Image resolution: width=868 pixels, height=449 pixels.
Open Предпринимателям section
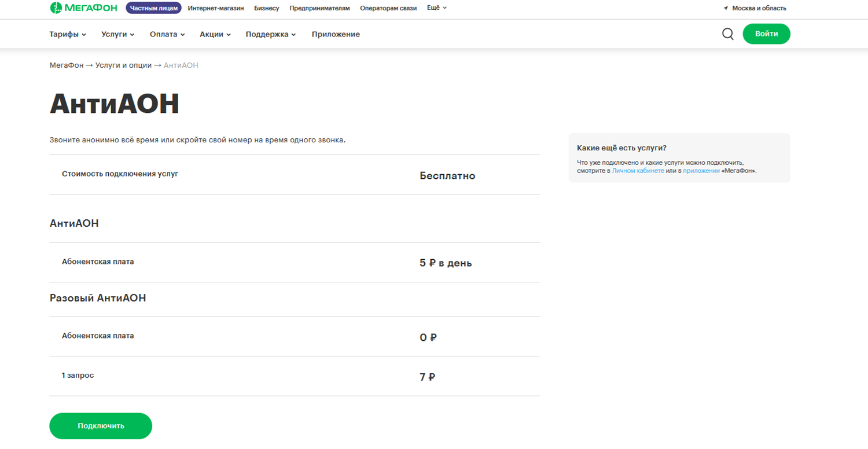(x=319, y=8)
